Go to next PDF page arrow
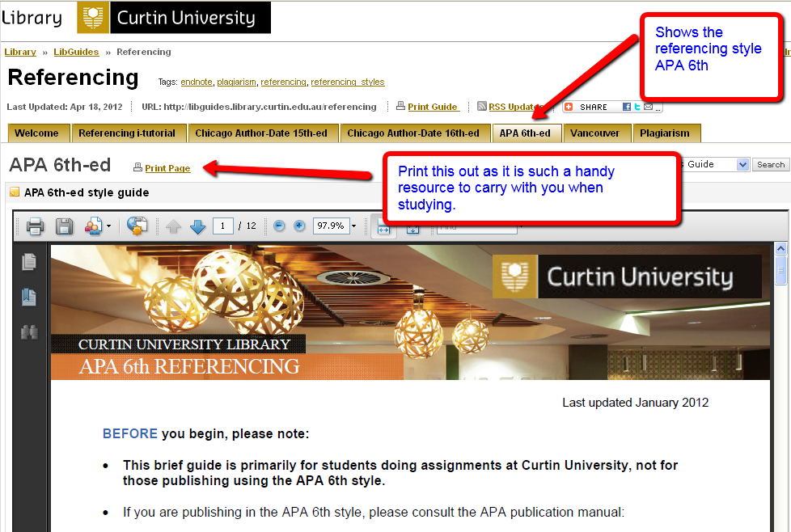The height and width of the screenshot is (532, 791). pos(197,226)
